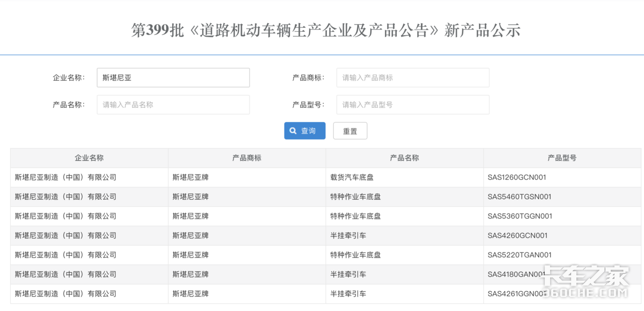Open model SAS1260GCN001 entry
The height and width of the screenshot is (311, 644).
click(517, 177)
